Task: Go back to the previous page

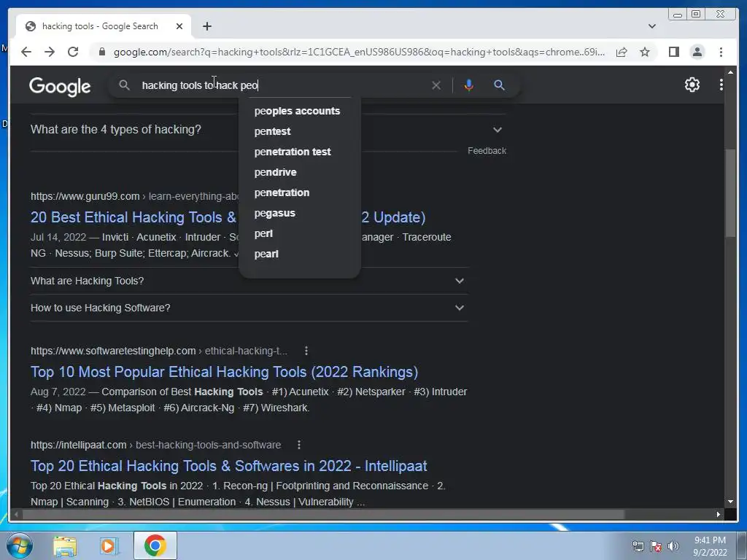Action: point(26,52)
